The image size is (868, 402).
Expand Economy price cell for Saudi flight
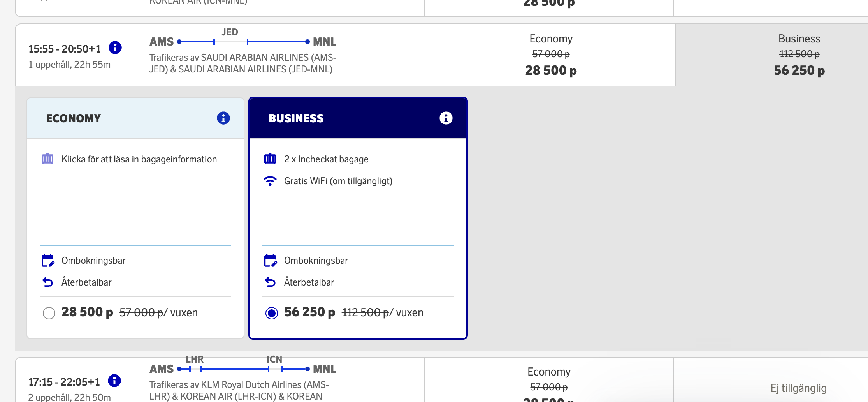pos(551,55)
